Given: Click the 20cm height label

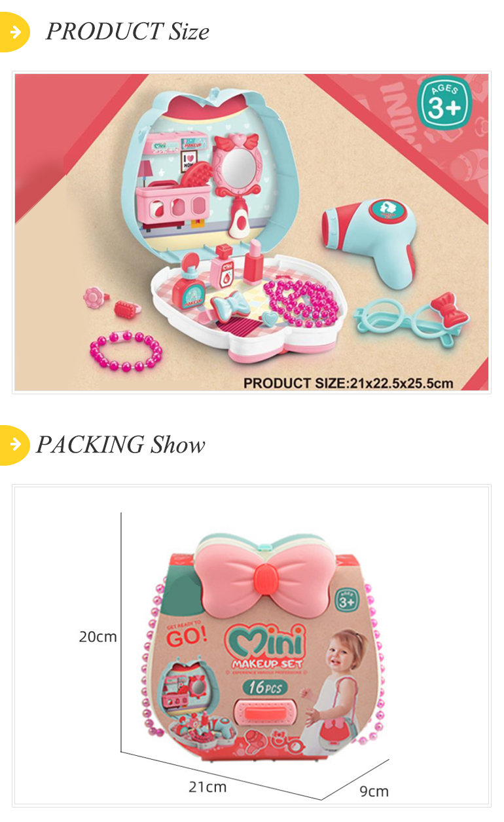Looking at the screenshot, I should coord(98,636).
